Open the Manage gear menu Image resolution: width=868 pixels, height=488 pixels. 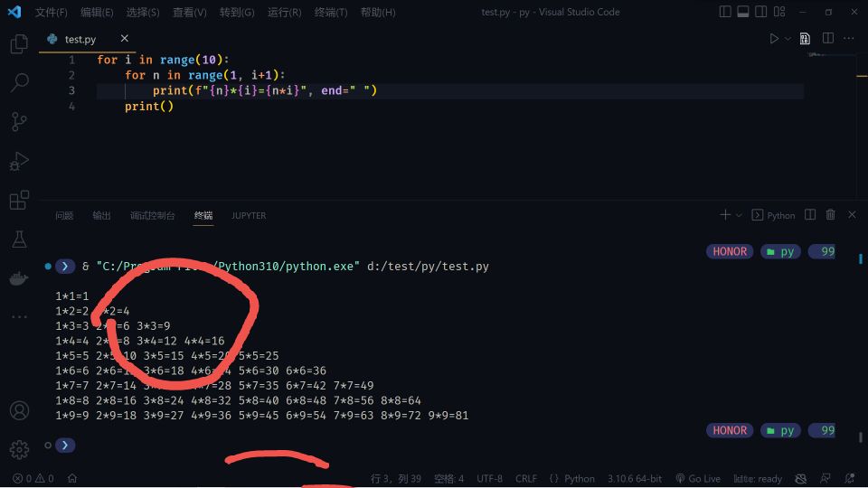(x=19, y=449)
